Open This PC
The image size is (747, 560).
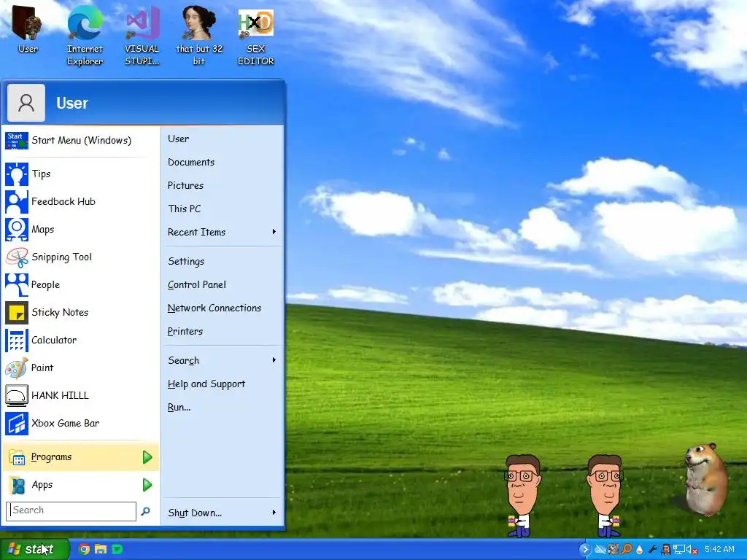[x=222, y=209]
